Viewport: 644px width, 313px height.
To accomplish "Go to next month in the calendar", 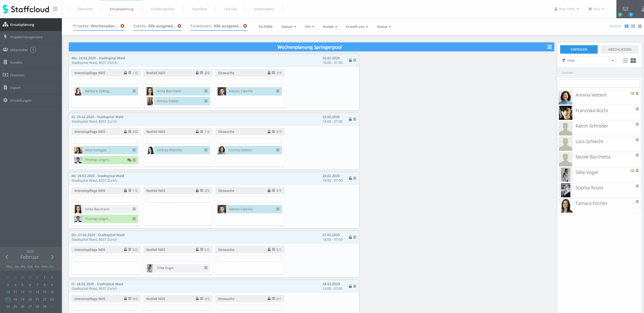I will click(52, 257).
